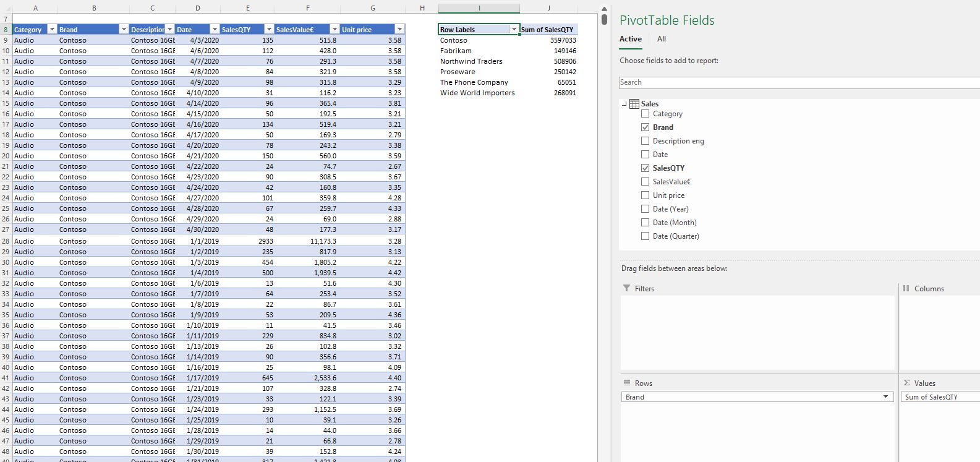Select the Contoso row label in pivot table
Screen dimensions: 980x462
454,40
